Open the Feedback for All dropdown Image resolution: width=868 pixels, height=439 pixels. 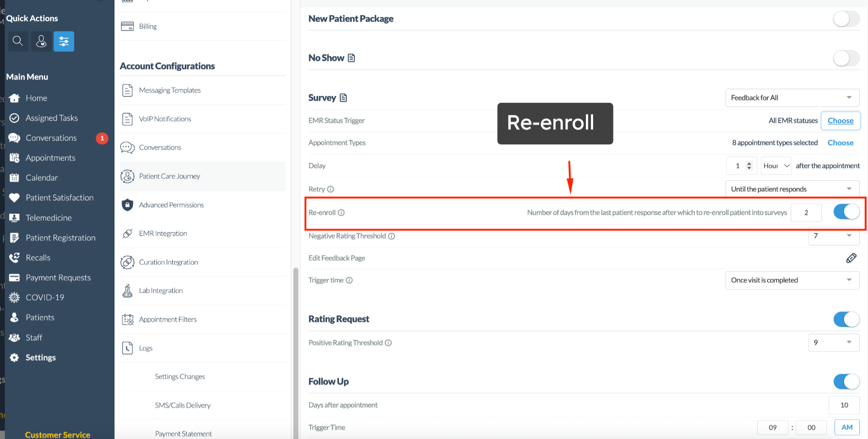[x=792, y=98]
